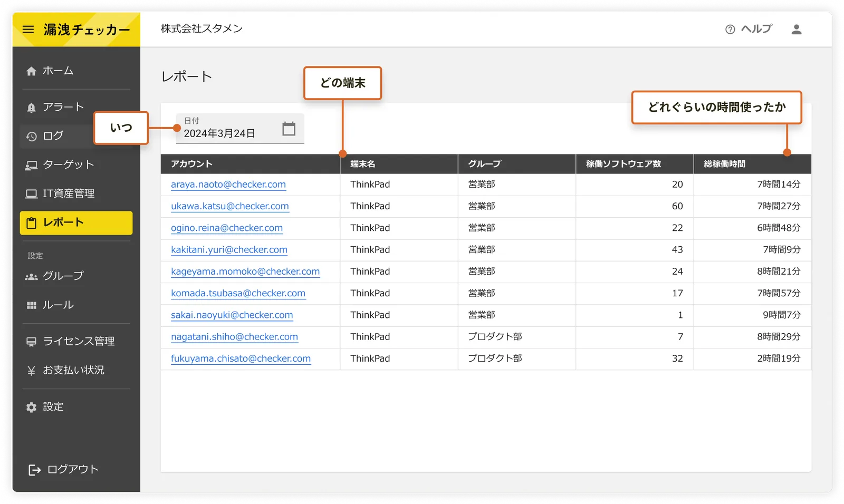Viewport: 844px width, 504px height.
Task: Open kakitani.yuri@checker.com account link
Action: (229, 250)
